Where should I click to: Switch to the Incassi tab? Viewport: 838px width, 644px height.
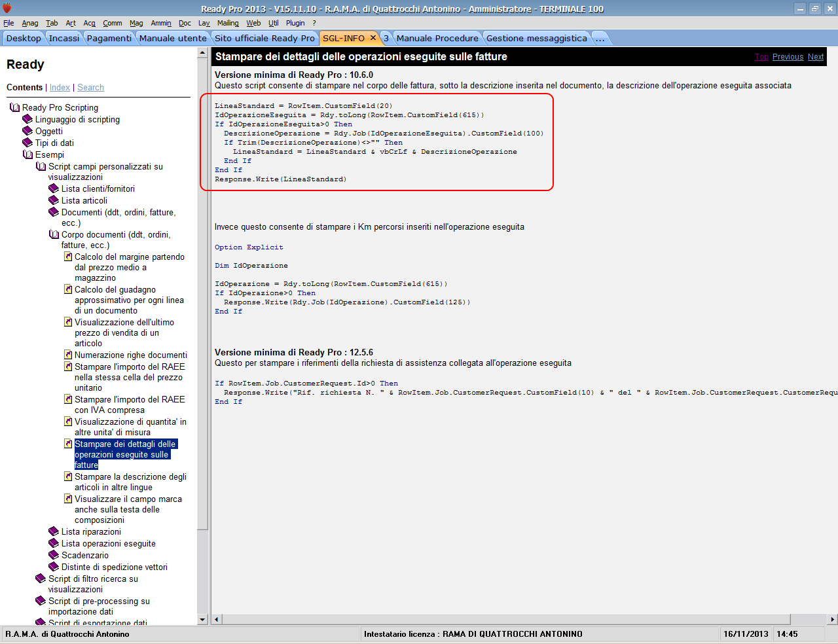click(x=64, y=38)
